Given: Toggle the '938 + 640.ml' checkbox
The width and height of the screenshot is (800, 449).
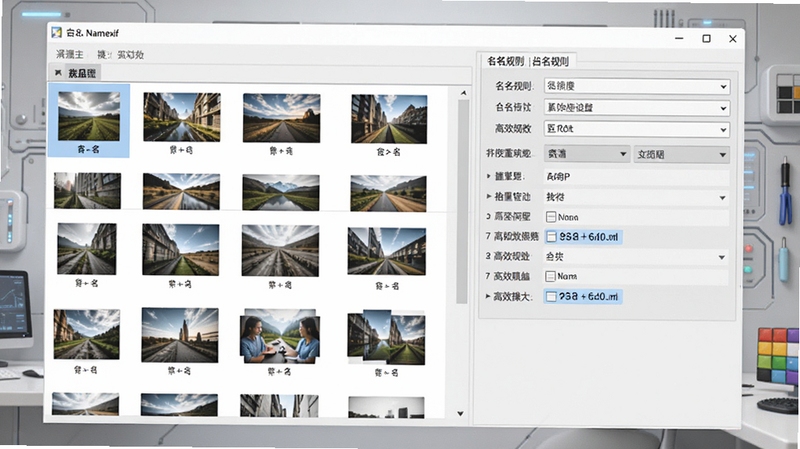Looking at the screenshot, I should 551,237.
